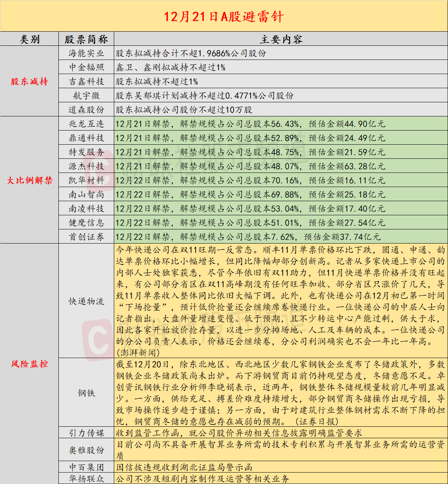Select the 海能实业 stock name cell

[x=86, y=53]
